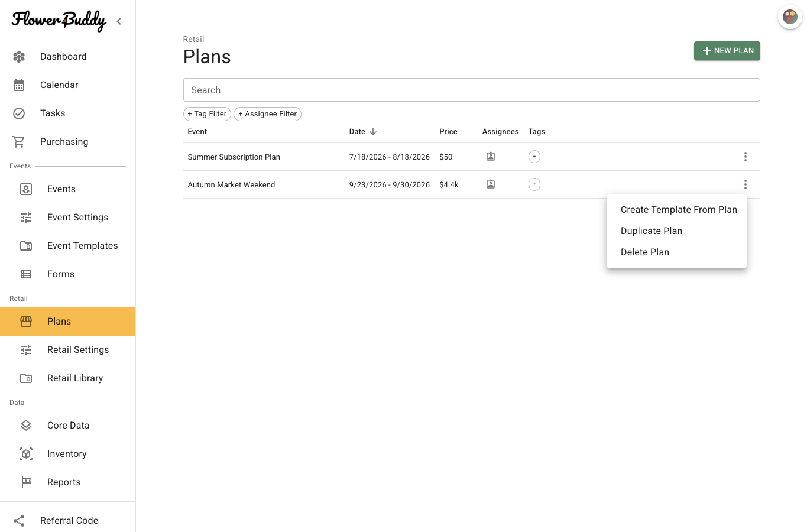The height and width of the screenshot is (532, 807).
Task: Select the Forms list icon
Action: click(26, 274)
